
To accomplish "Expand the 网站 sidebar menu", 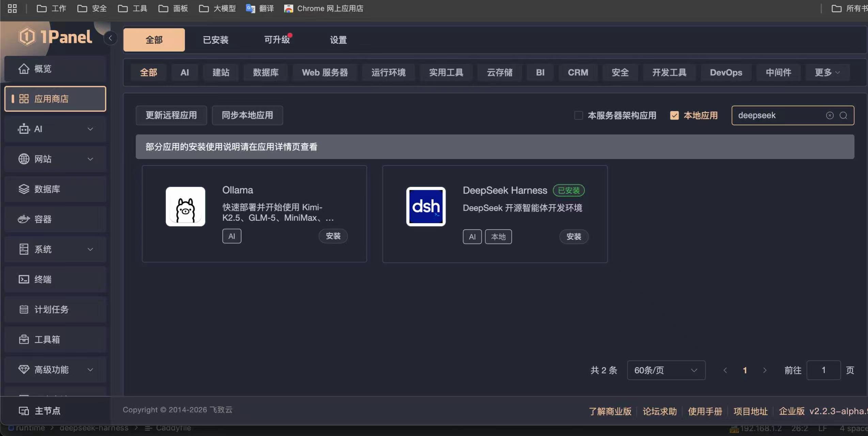I will (x=55, y=159).
